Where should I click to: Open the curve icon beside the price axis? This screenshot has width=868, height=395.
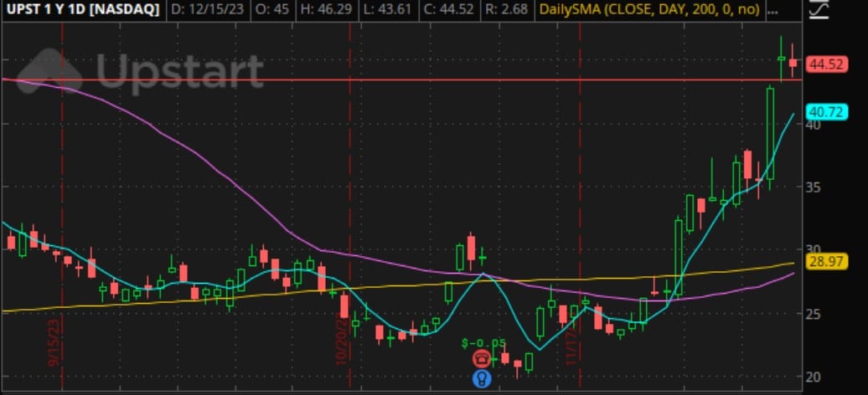click(819, 9)
